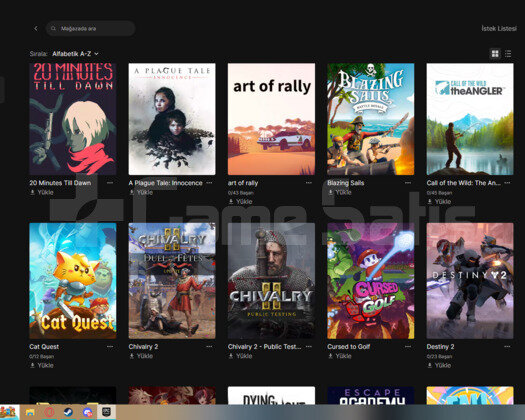This screenshot has width=525, height=420.
Task: Install Cursed to Golf via Yükle
Action: pos(340,356)
